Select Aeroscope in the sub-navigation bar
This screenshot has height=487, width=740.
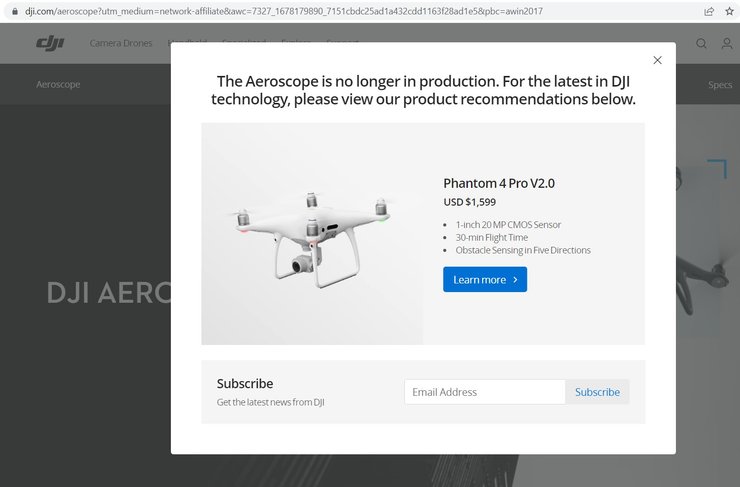coord(58,85)
